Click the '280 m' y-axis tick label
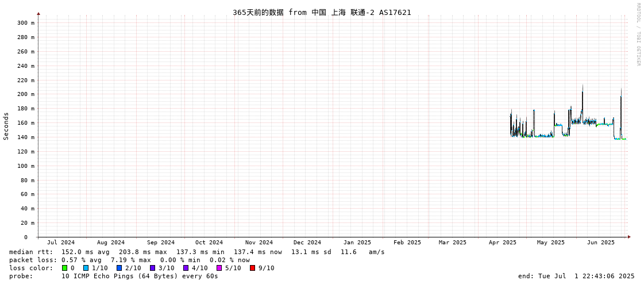 point(26,37)
